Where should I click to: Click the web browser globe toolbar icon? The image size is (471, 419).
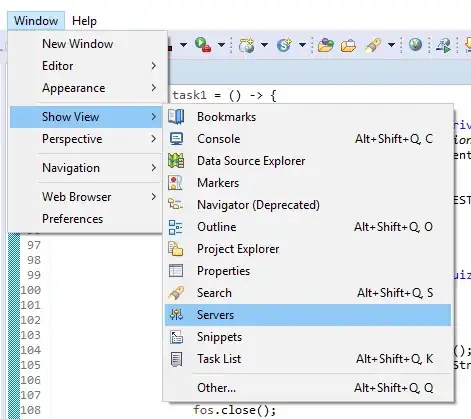pos(415,44)
